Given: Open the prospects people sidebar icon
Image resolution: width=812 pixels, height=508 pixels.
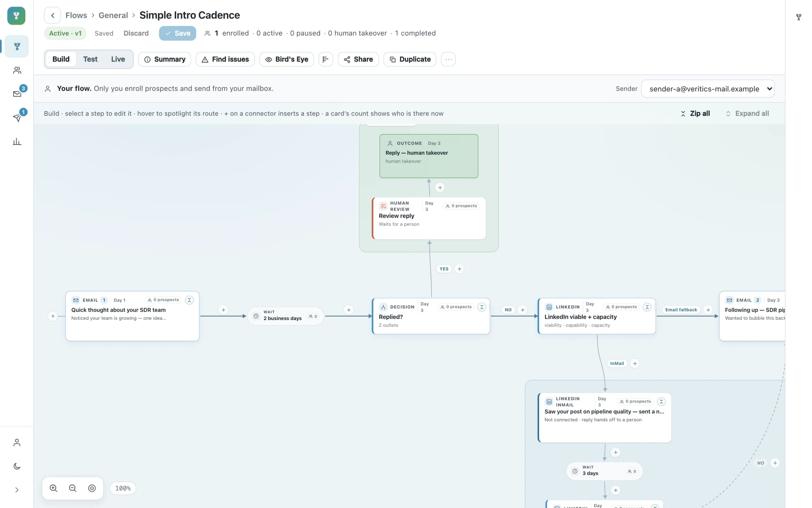Looking at the screenshot, I should click(x=17, y=70).
